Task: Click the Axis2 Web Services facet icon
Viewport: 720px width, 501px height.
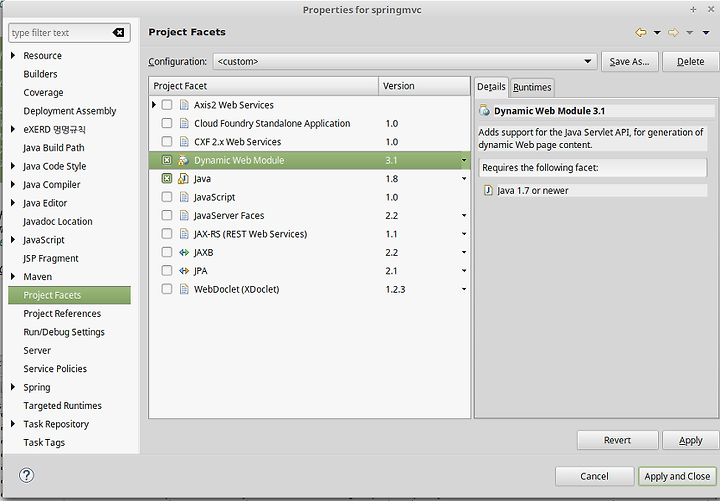Action: (184, 105)
